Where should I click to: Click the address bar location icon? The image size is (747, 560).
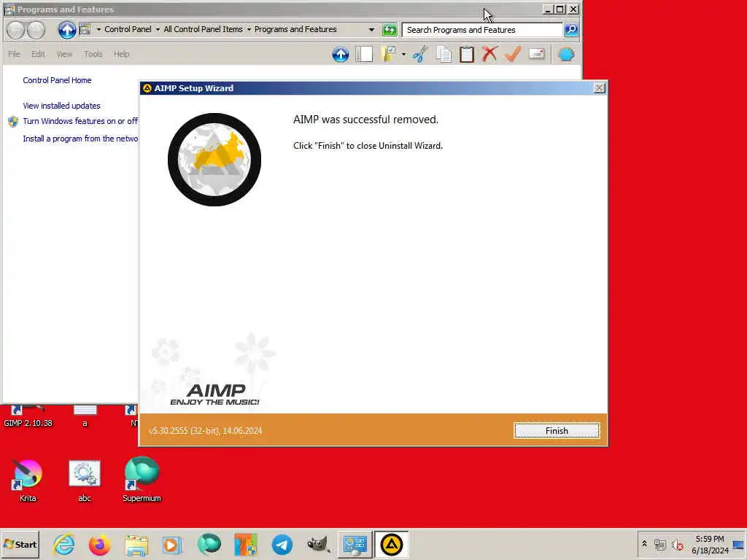coord(85,29)
